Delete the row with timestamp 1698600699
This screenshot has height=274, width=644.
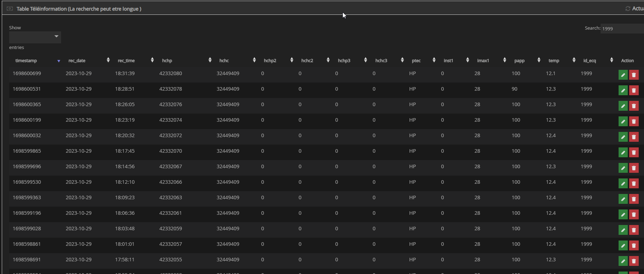634,75
